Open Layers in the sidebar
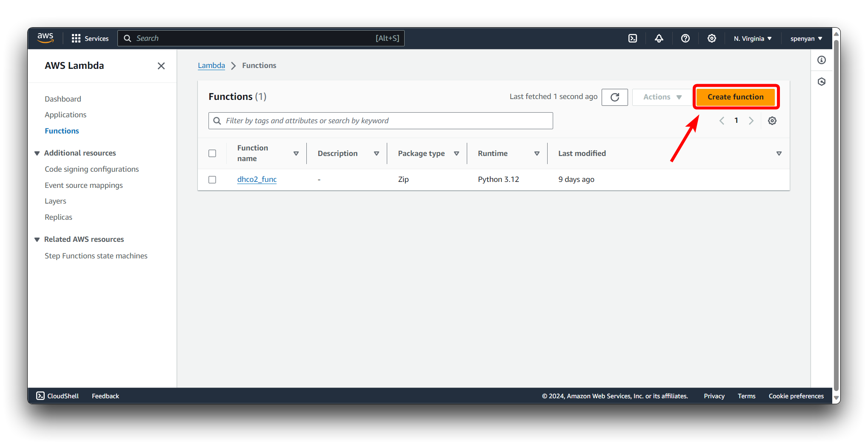 tap(55, 201)
